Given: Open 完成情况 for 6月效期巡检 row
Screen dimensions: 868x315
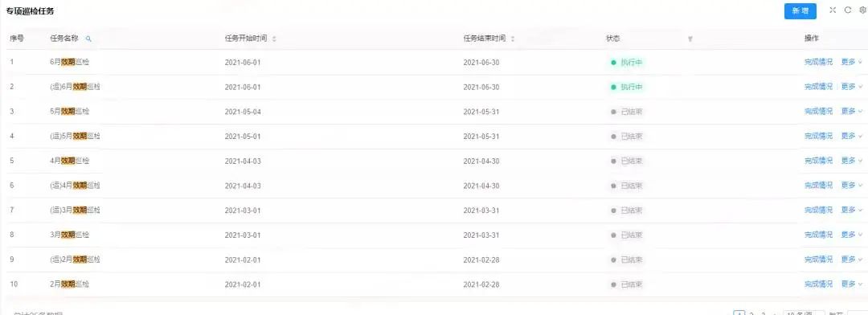Looking at the screenshot, I should [x=818, y=62].
